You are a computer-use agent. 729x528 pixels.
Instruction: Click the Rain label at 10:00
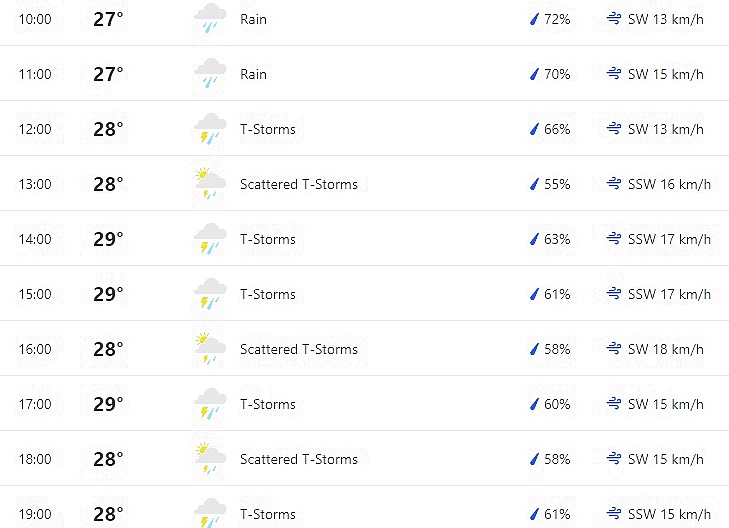coord(253,19)
